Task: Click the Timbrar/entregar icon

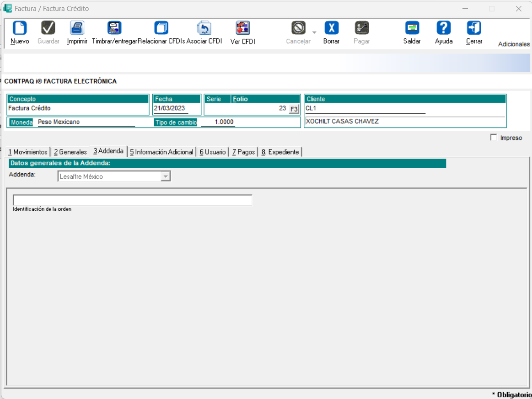Action: click(x=114, y=28)
